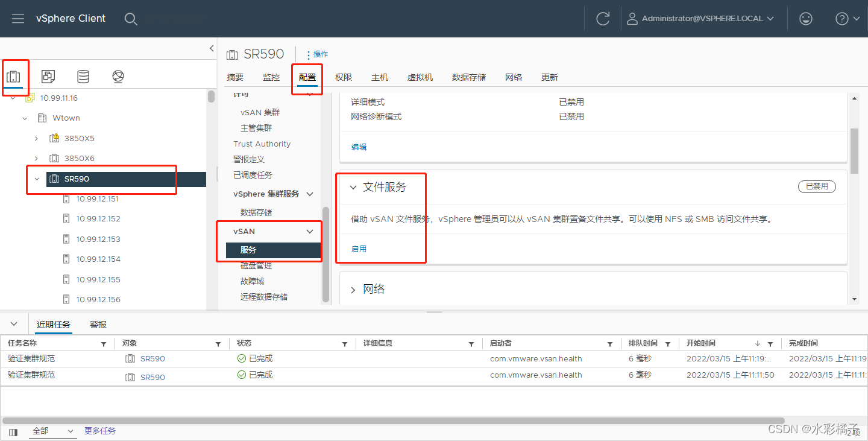Refresh the vSphere Client view

coord(603,19)
